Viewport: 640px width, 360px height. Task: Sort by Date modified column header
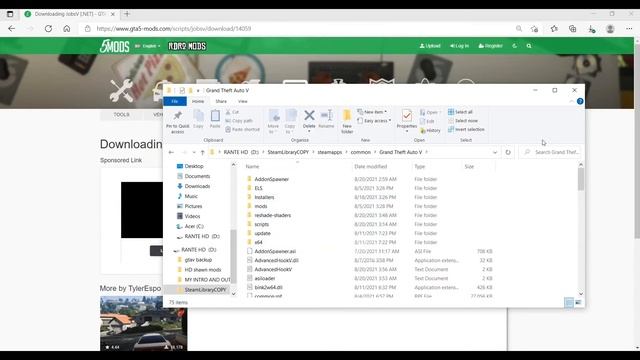371,167
